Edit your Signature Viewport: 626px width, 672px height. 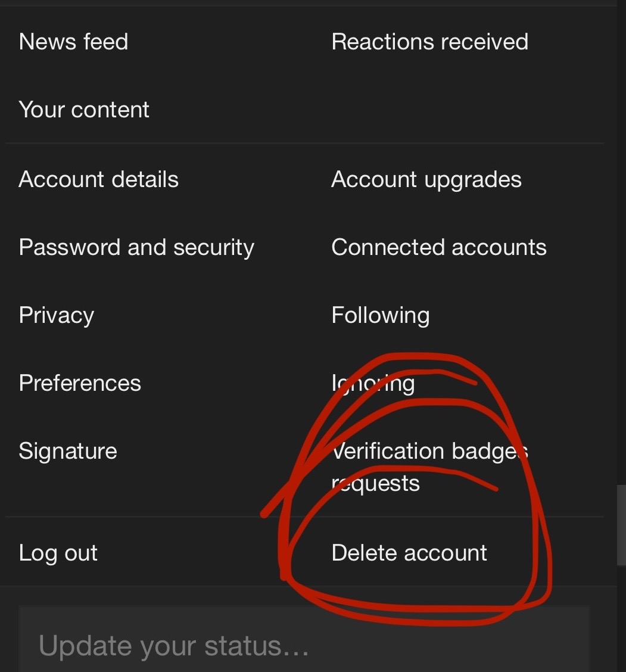coord(68,451)
